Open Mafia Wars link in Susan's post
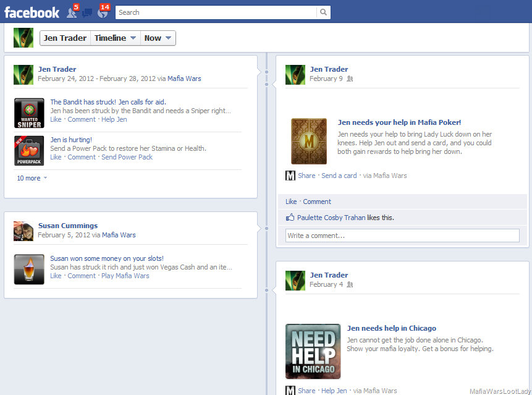 pos(119,235)
